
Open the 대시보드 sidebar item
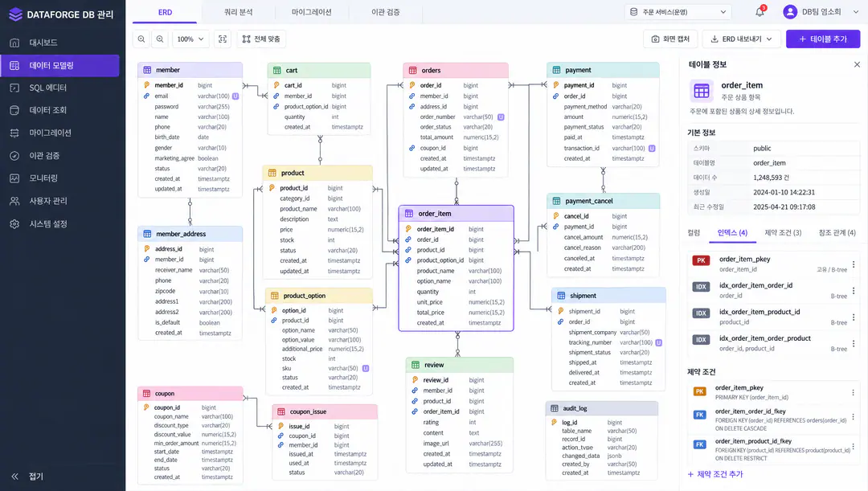pyautogui.click(x=59, y=43)
